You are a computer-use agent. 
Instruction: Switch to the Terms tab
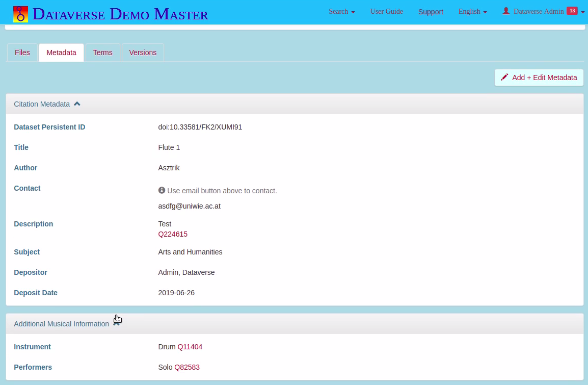point(102,53)
